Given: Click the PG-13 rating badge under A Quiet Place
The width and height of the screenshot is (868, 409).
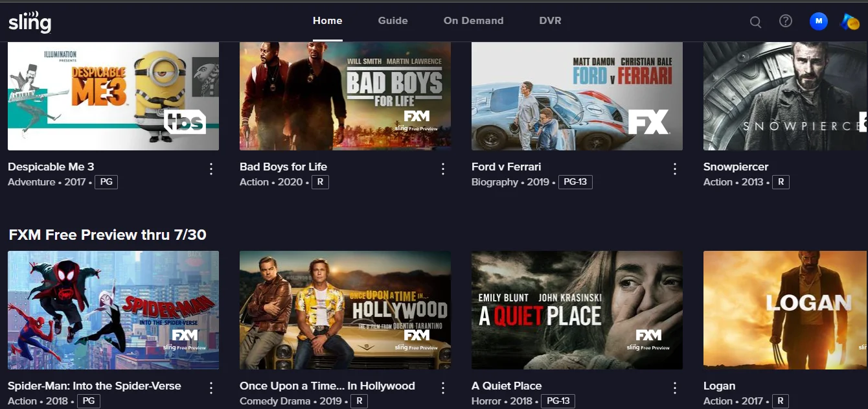Looking at the screenshot, I should 558,401.
